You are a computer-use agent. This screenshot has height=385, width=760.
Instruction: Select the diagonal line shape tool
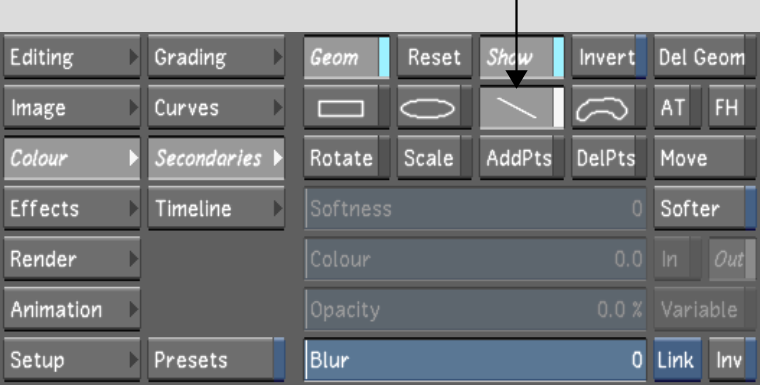[522, 108]
